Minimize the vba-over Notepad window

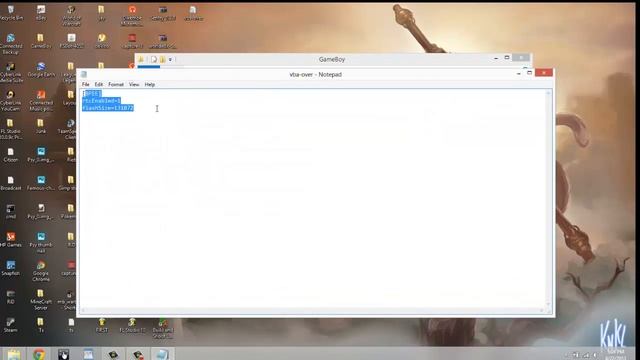coord(518,73)
